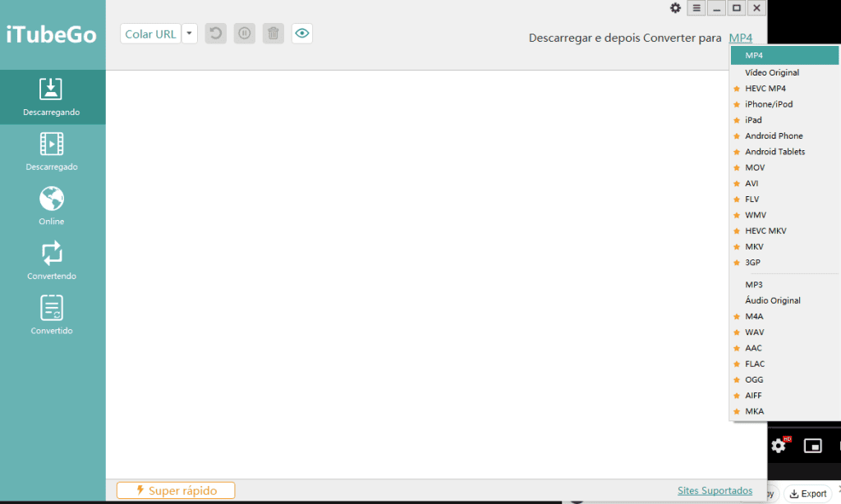This screenshot has width=841, height=504.
Task: Click the resume all downloads icon
Action: (x=215, y=34)
